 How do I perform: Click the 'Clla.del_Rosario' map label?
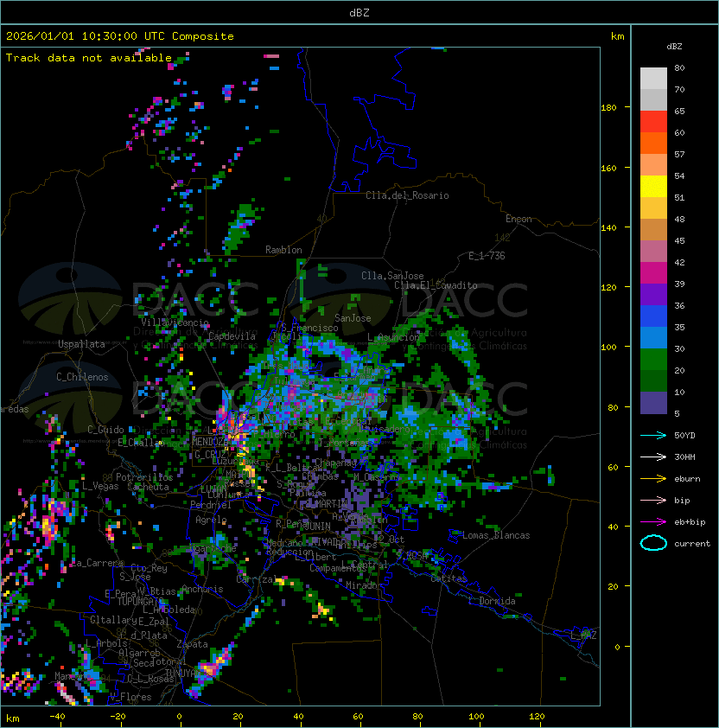407,195
